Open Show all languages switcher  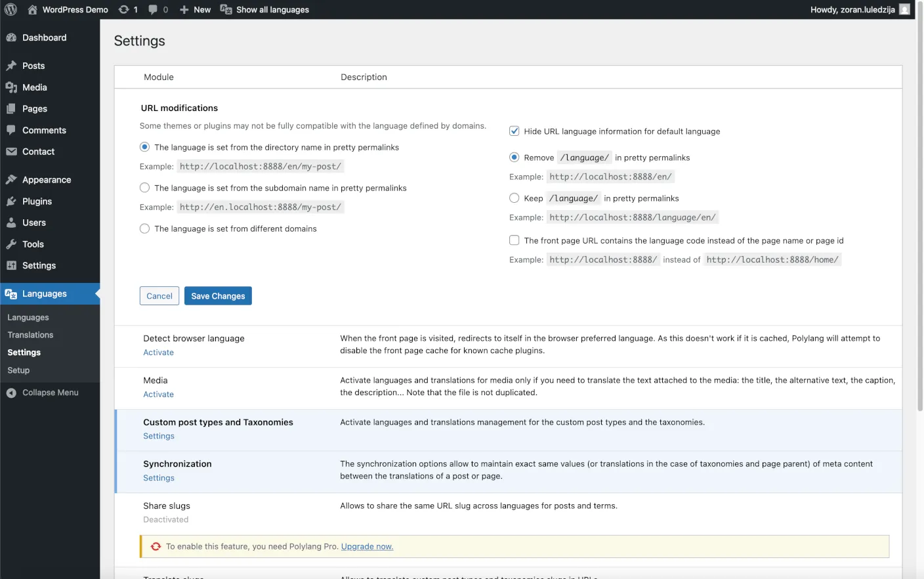[x=265, y=9]
